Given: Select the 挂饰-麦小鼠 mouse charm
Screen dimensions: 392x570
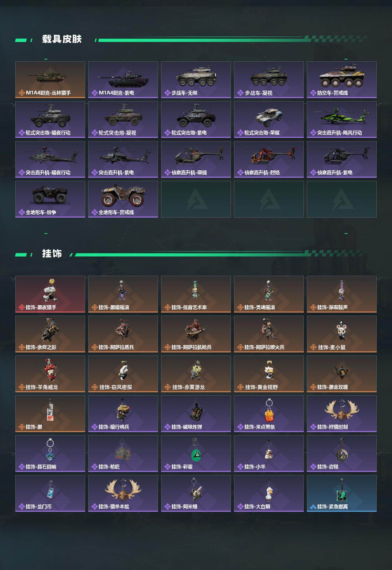Looking at the screenshot, I should 342,334.
